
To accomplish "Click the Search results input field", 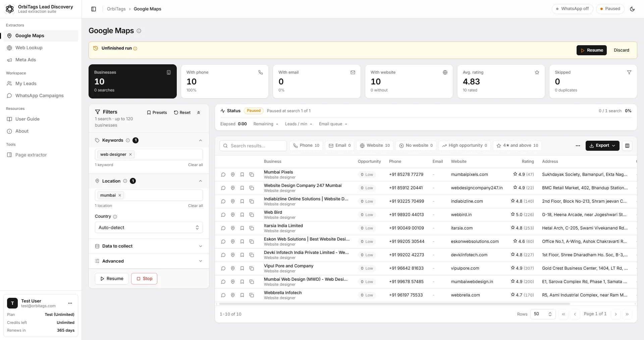I will tap(253, 146).
